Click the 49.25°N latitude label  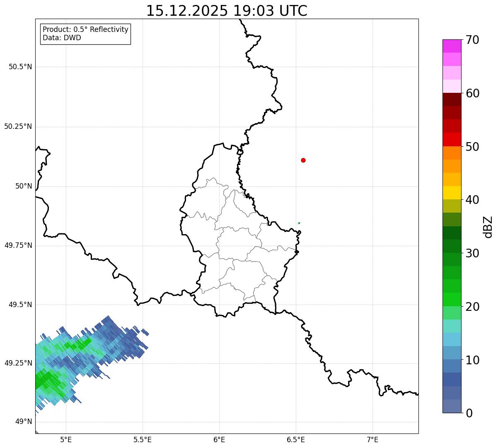(18, 363)
